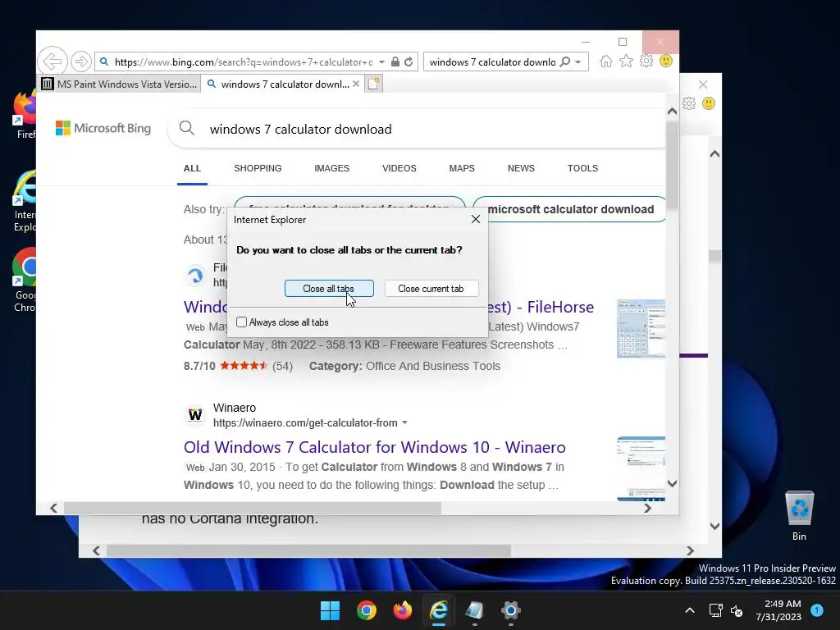This screenshot has width=840, height=630.
Task: Open the VIDEOS search tab
Action: (x=399, y=168)
